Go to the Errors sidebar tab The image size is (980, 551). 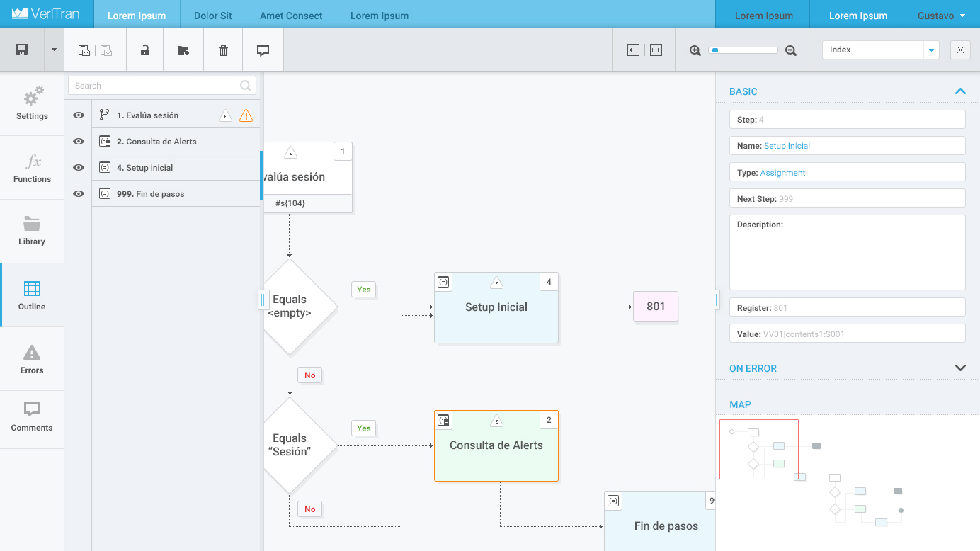click(x=32, y=359)
